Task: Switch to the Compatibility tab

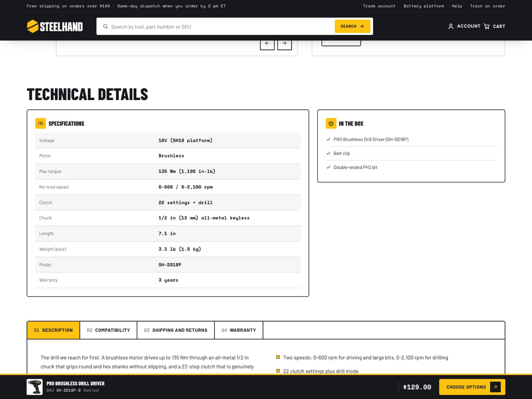Action: (x=108, y=330)
